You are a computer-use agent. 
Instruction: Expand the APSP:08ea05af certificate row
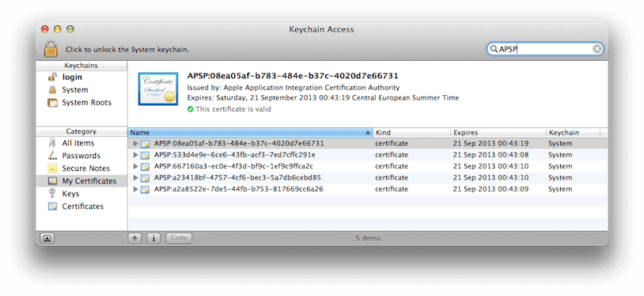[x=136, y=143]
